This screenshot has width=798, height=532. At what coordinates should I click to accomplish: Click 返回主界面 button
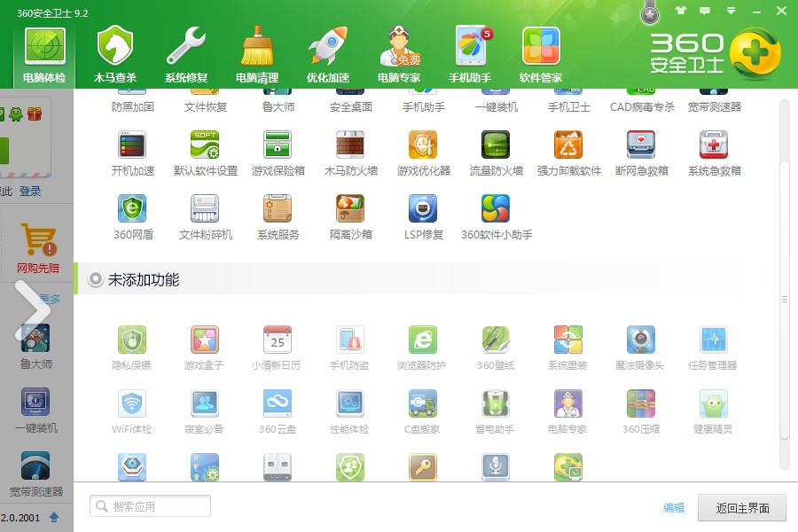coord(742,507)
